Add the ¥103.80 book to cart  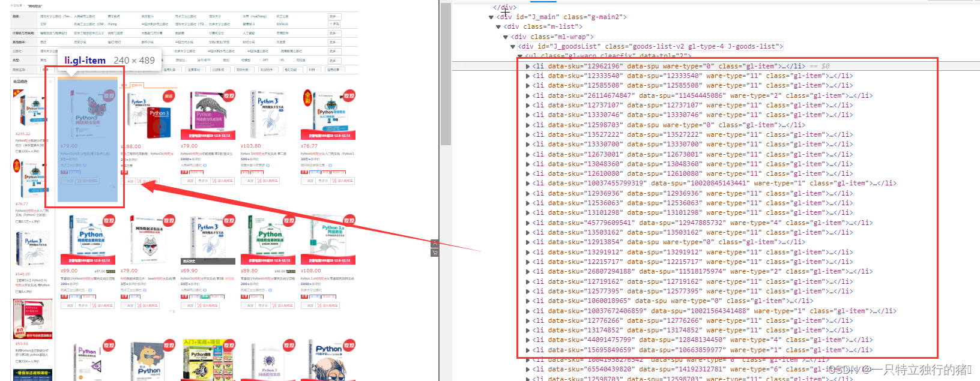(x=268, y=181)
